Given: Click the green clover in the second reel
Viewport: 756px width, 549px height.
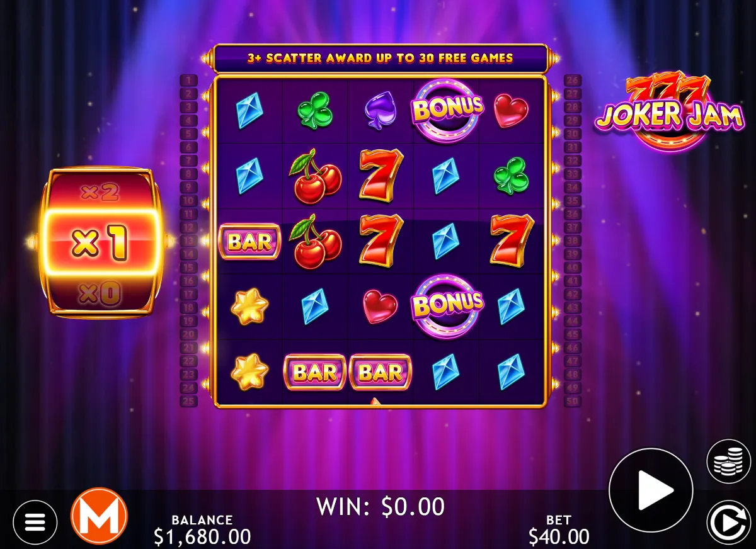Looking at the screenshot, I should (315, 110).
